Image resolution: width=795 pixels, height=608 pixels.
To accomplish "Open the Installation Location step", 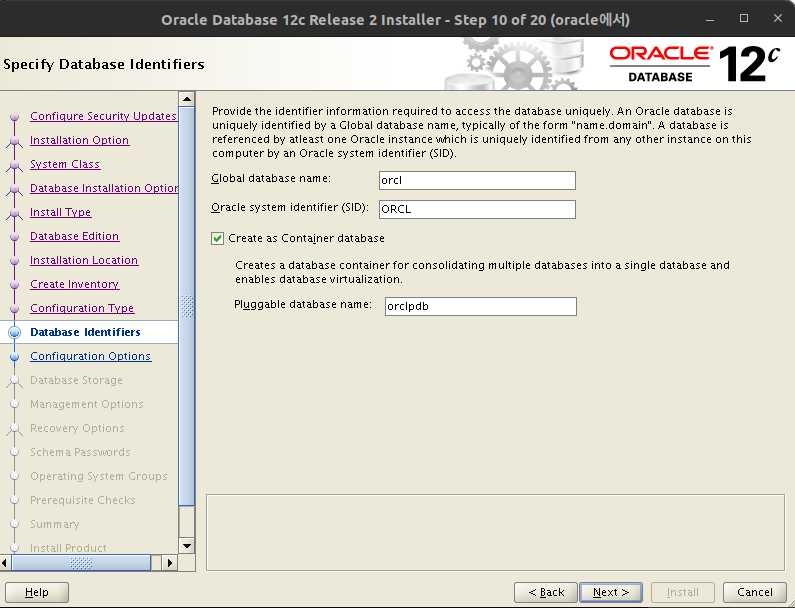I will click(x=84, y=260).
